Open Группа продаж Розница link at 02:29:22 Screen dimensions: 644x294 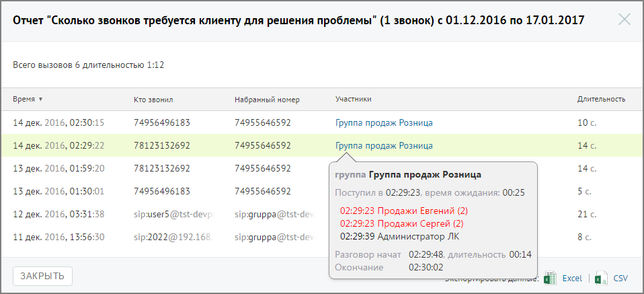(x=384, y=145)
